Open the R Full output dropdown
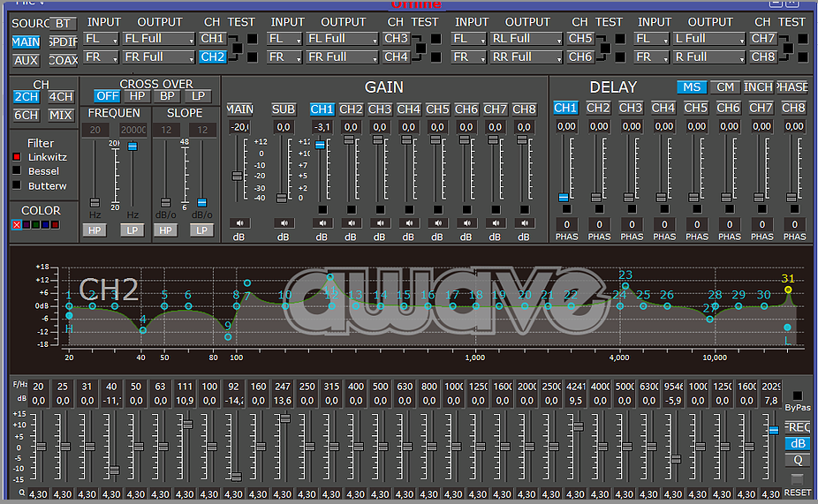This screenshot has width=818, height=504. click(709, 56)
